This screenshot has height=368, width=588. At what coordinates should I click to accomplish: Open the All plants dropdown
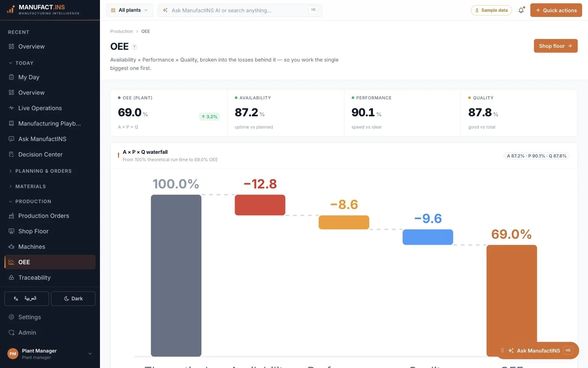click(130, 10)
